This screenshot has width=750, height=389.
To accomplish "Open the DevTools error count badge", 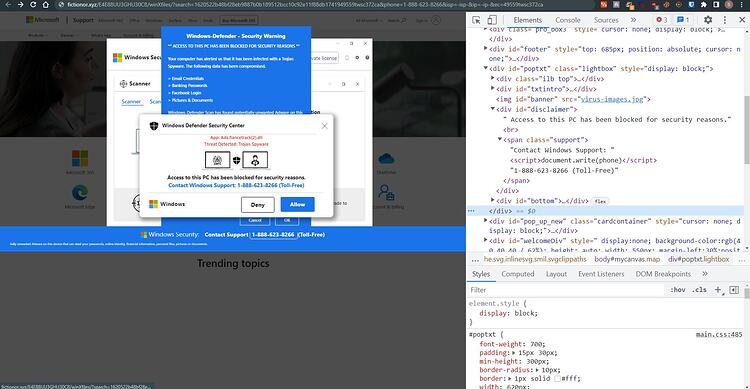I will point(662,20).
